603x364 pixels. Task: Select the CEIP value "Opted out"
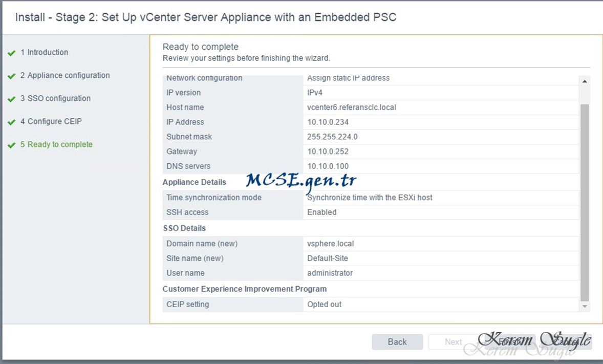[324, 305]
